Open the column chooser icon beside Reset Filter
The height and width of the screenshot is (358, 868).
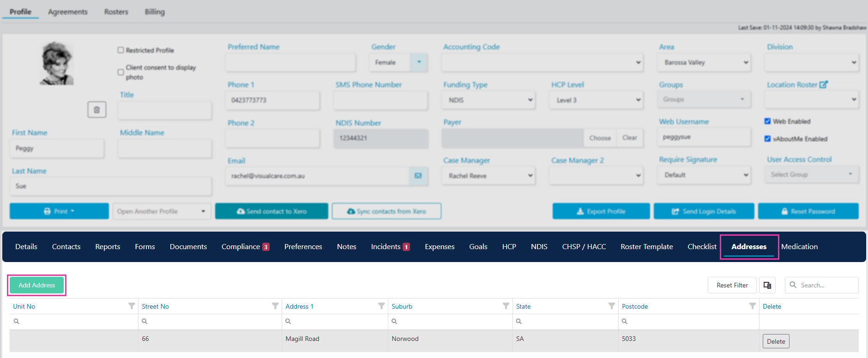click(767, 285)
